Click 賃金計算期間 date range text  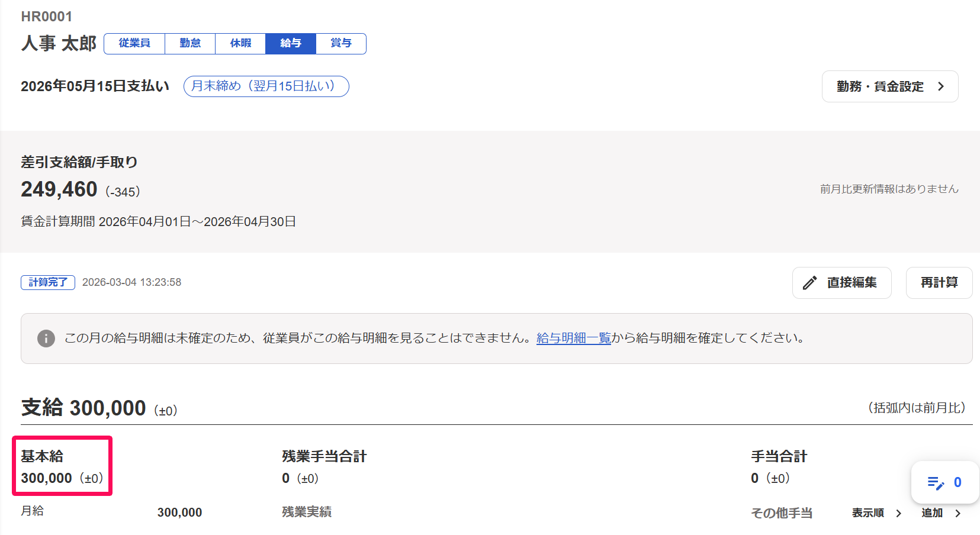point(159,221)
